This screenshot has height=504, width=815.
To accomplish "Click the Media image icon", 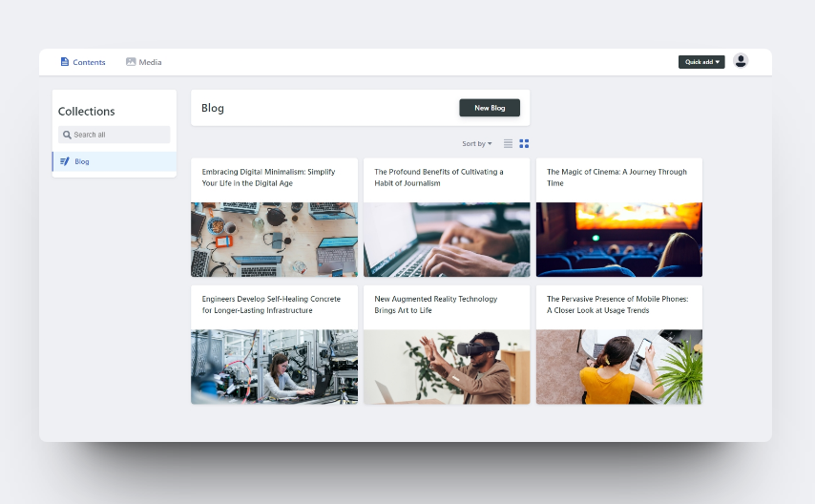I will point(131,62).
